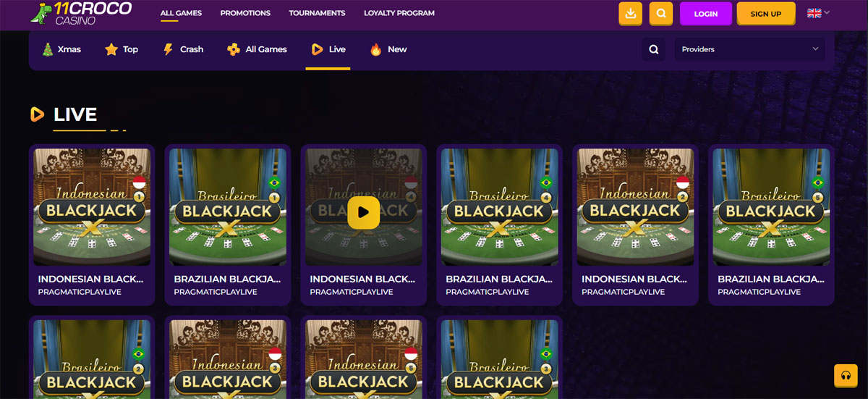Click the purple Login button
868x399 pixels.
coord(705,14)
